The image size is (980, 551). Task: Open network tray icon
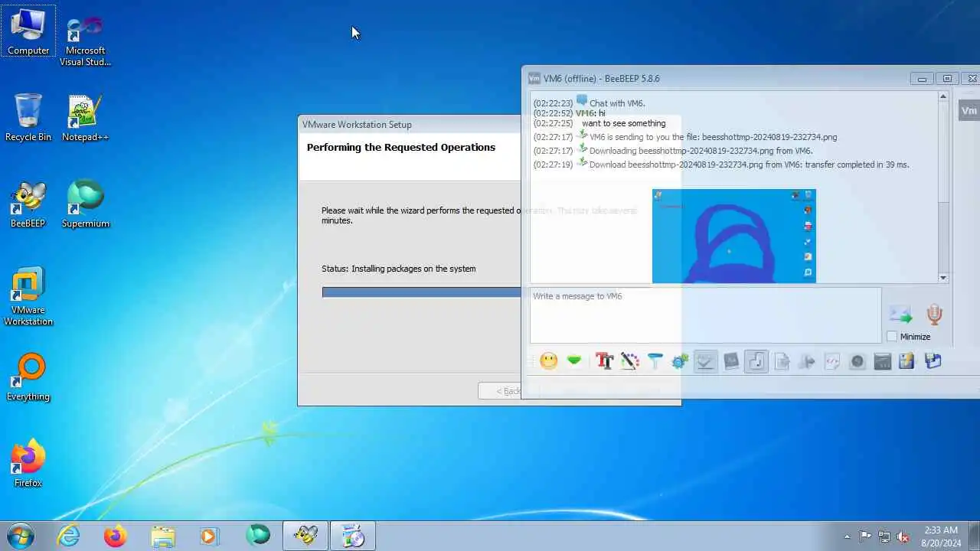[884, 536]
